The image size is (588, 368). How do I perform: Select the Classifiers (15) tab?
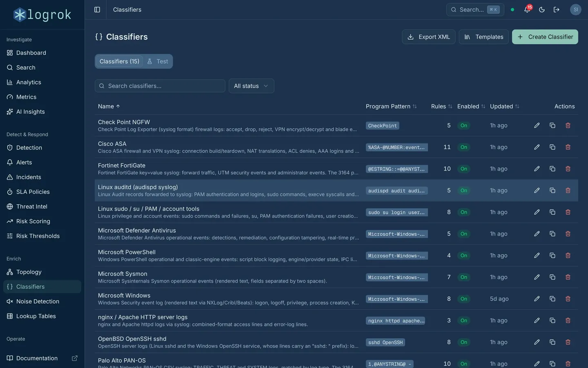pyautogui.click(x=119, y=61)
